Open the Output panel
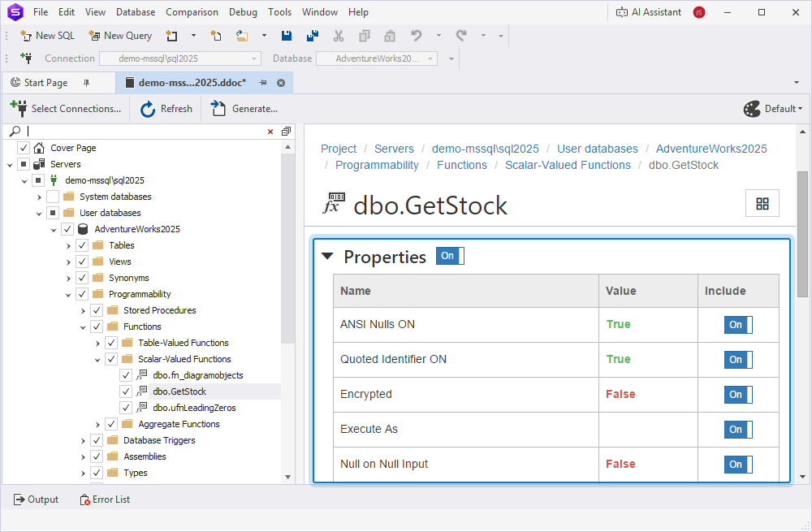The image size is (812, 532). point(36,500)
